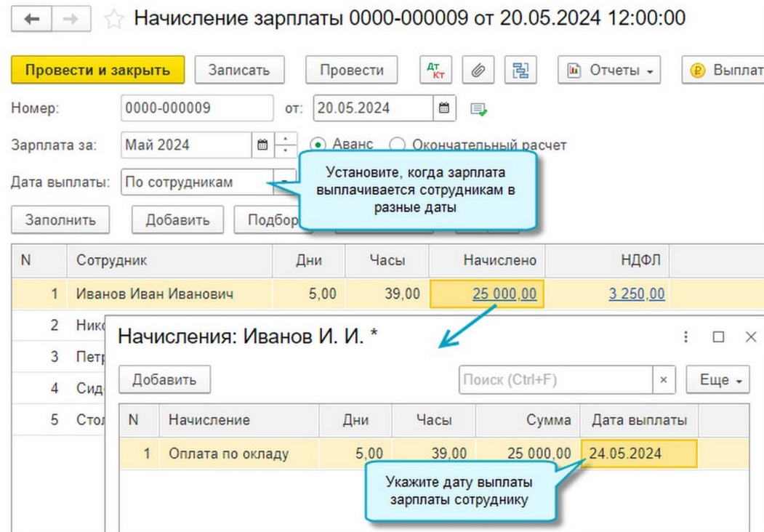Viewport: 764px width, 532px height.
Task: Increase month with the stepper up arrow
Action: click(286, 139)
